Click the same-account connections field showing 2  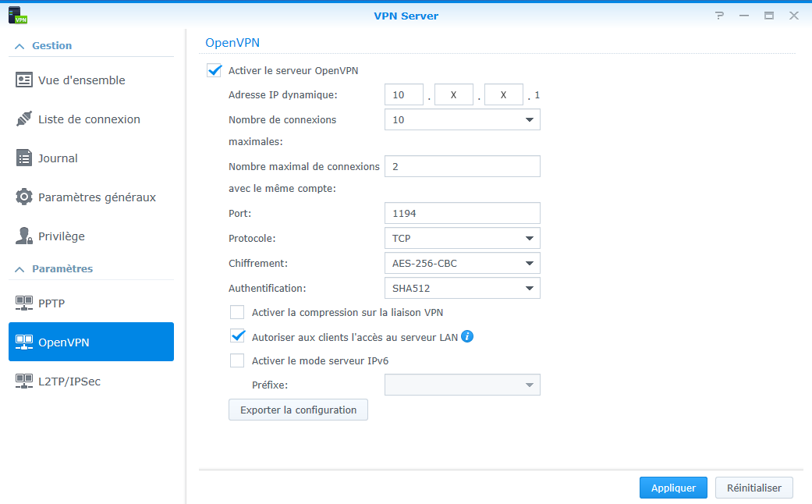(463, 166)
